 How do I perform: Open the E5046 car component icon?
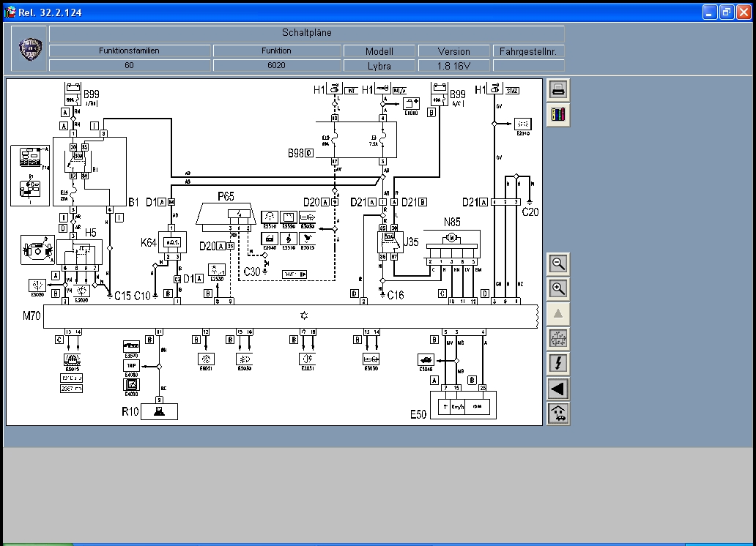(x=426, y=360)
